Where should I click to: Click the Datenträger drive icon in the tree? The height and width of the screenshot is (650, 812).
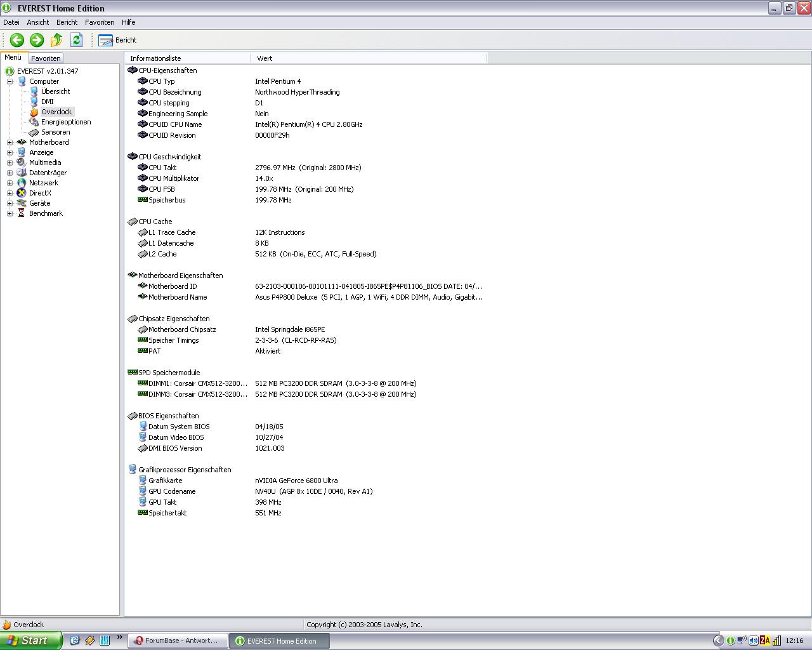coord(22,173)
